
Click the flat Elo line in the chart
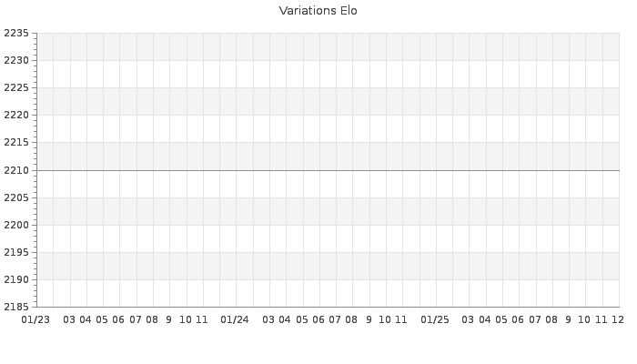pyautogui.click(x=328, y=170)
